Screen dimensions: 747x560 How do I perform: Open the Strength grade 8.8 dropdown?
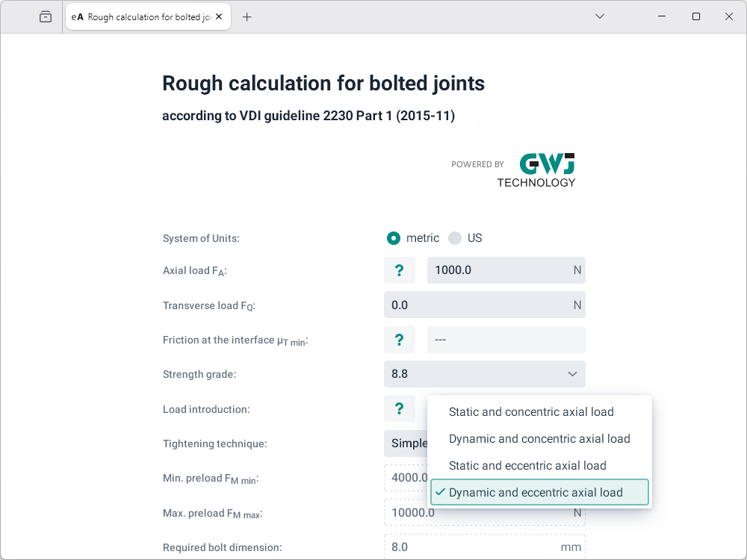(484, 374)
